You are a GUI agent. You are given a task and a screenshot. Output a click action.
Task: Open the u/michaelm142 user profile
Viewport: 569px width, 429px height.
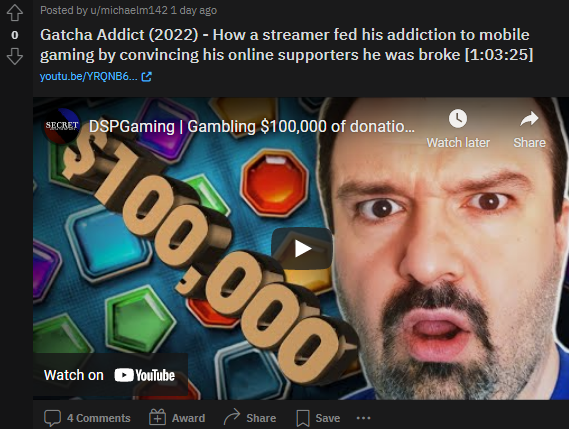coord(129,10)
